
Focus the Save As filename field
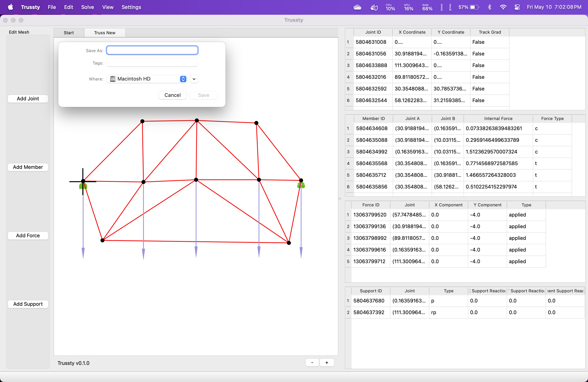152,50
